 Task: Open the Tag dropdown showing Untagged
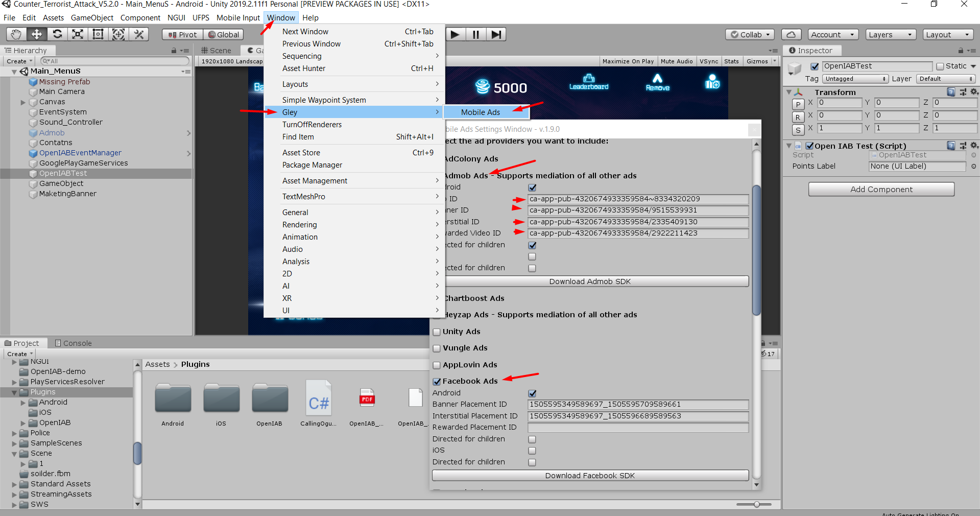pyautogui.click(x=855, y=79)
